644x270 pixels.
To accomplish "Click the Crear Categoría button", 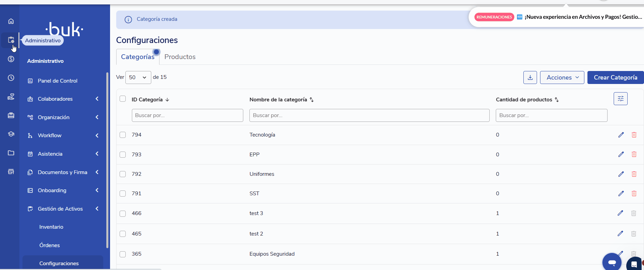I will [615, 77].
